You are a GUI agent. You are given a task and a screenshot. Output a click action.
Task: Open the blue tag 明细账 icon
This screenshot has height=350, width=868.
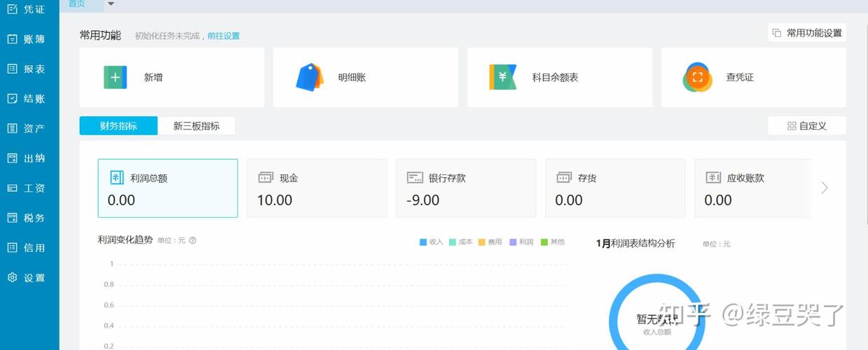310,78
